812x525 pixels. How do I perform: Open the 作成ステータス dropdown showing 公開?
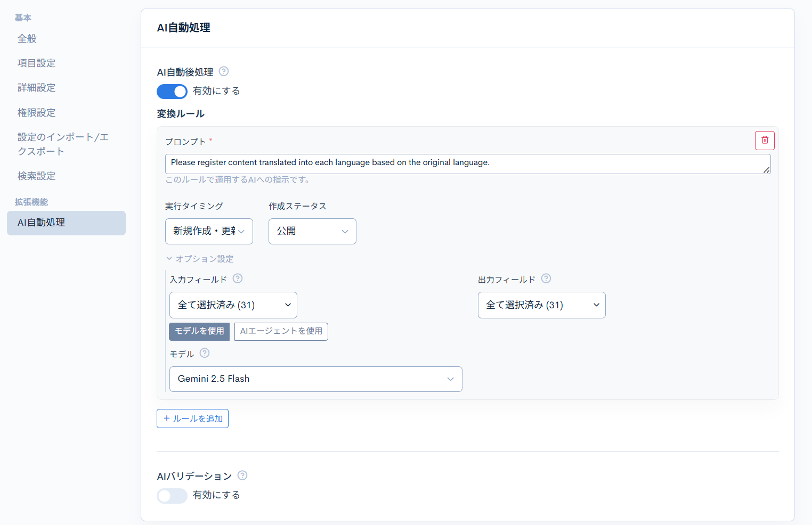click(x=312, y=231)
